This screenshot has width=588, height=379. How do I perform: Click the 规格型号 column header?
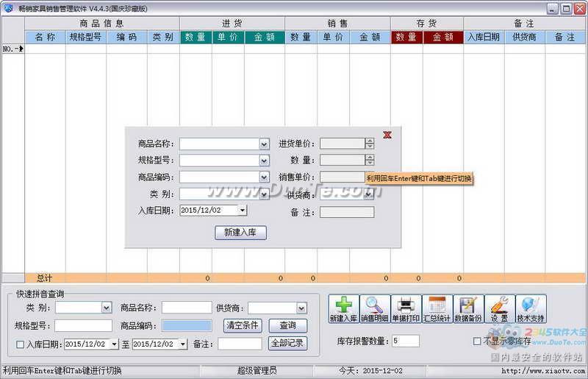[x=86, y=38]
